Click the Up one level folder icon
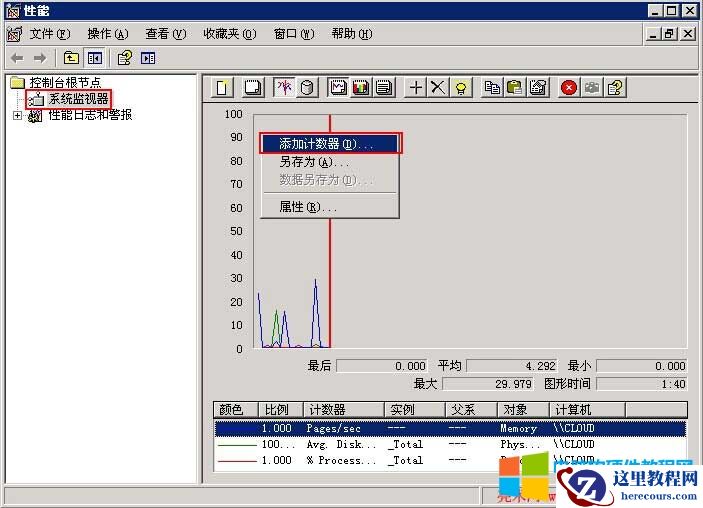The image size is (703, 508). click(71, 58)
